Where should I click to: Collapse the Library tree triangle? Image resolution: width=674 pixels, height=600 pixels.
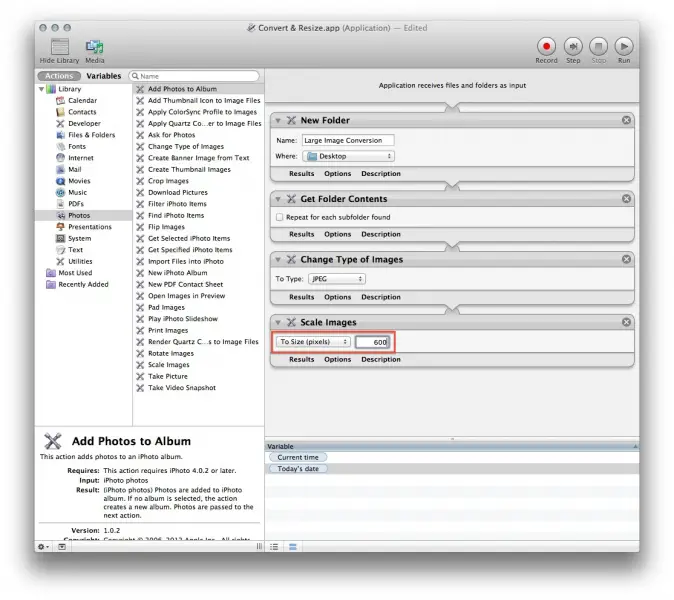click(41, 89)
